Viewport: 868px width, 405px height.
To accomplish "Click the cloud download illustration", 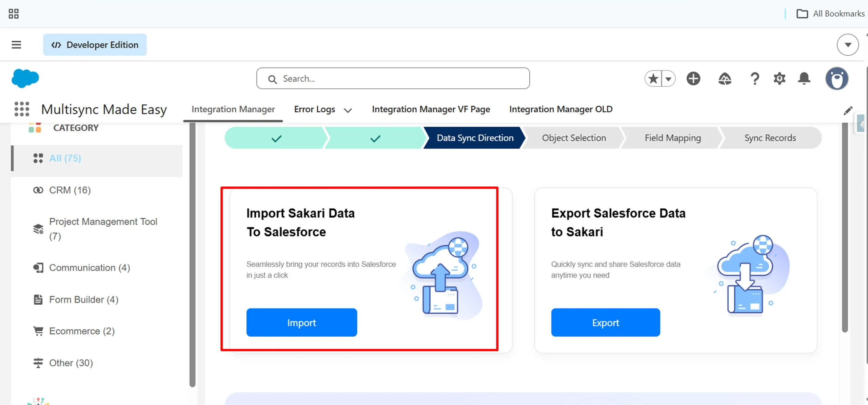I will (x=750, y=275).
